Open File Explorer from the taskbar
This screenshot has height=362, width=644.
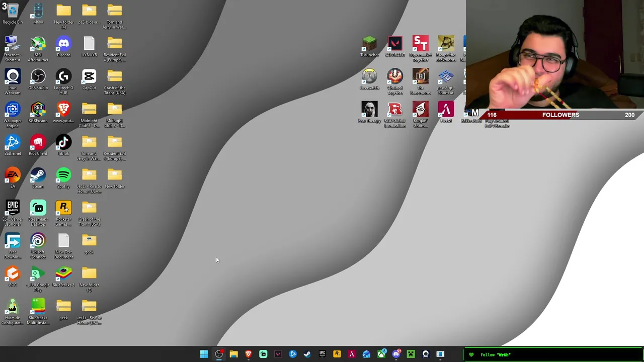point(233,354)
